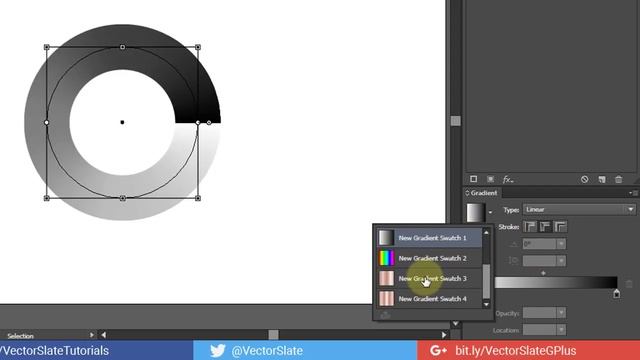Click the left anchor point on circle

point(47,122)
